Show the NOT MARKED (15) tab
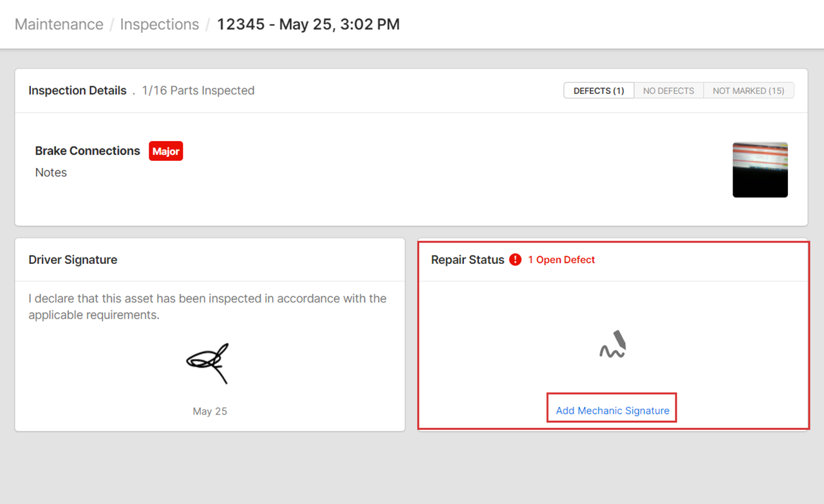Screen dimensions: 824x504 [x=749, y=91]
